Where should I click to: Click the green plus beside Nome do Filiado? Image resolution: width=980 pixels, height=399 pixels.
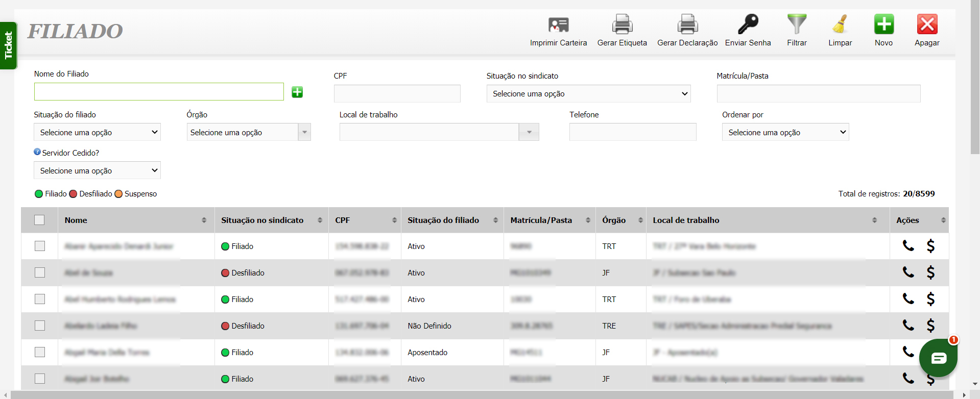pyautogui.click(x=297, y=92)
